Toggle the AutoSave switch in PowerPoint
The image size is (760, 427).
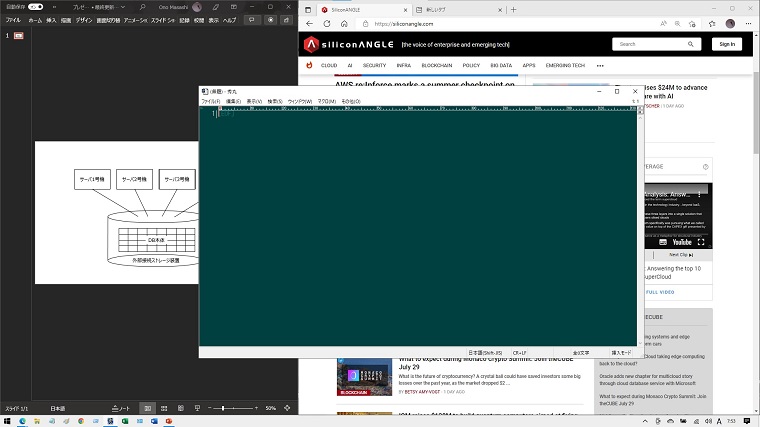tap(36, 6)
